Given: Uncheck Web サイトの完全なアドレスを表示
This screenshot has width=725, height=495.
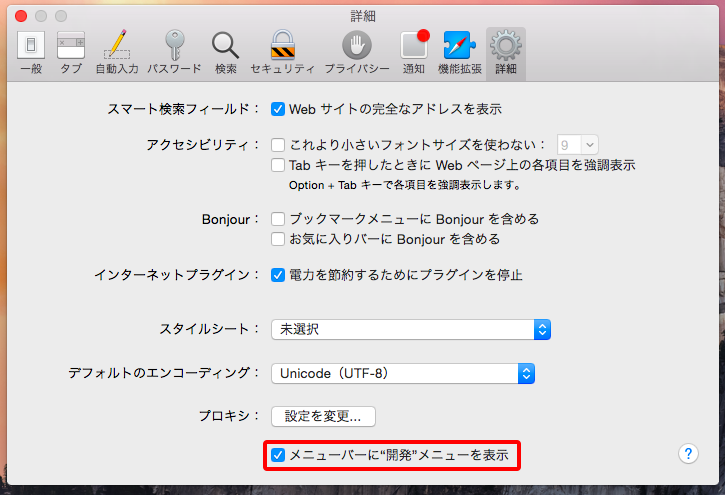Looking at the screenshot, I should coord(278,109).
